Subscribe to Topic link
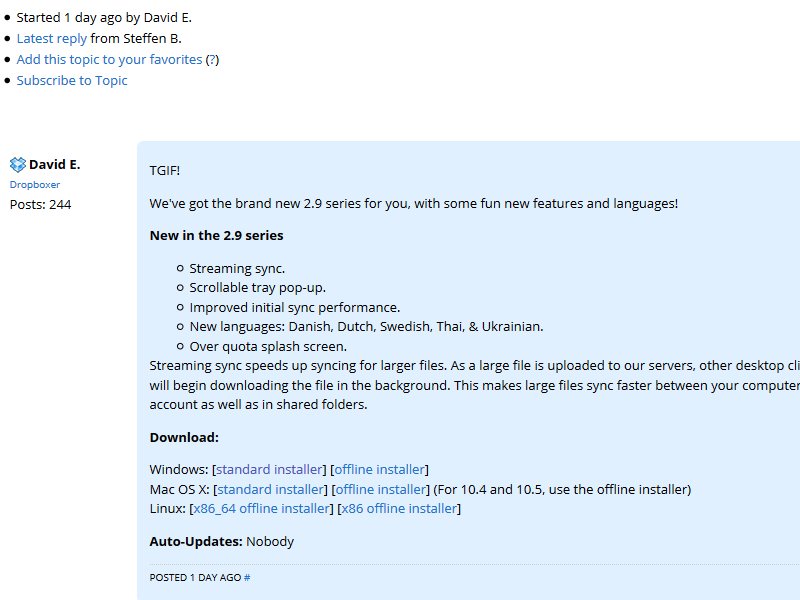This screenshot has height=600, width=800. click(72, 81)
